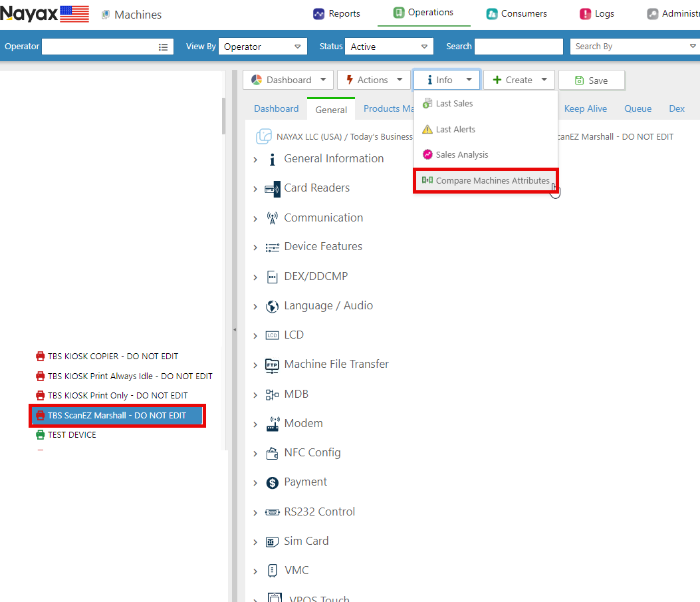Open the Actions button menu
Viewport: 700px width, 602px height.
tap(374, 80)
